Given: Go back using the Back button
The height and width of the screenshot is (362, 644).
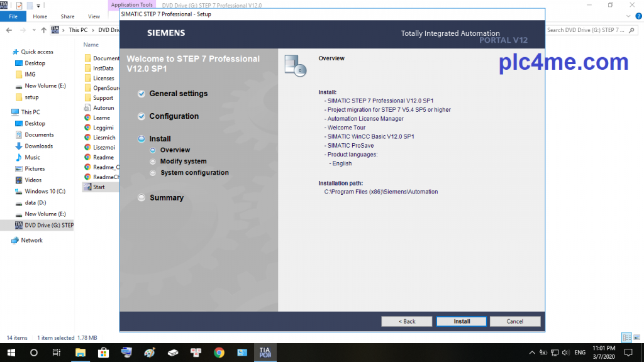Looking at the screenshot, I should point(407,321).
